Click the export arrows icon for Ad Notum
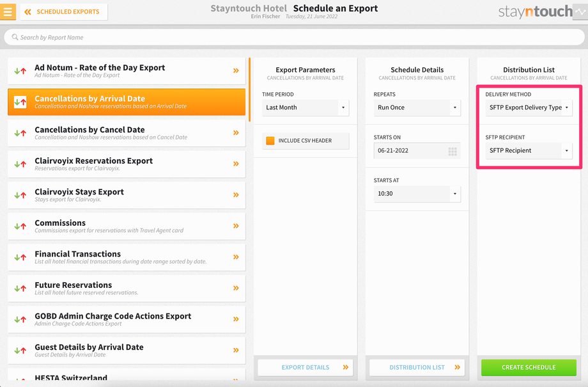Screen dimensions: 588x387 (x=20, y=71)
